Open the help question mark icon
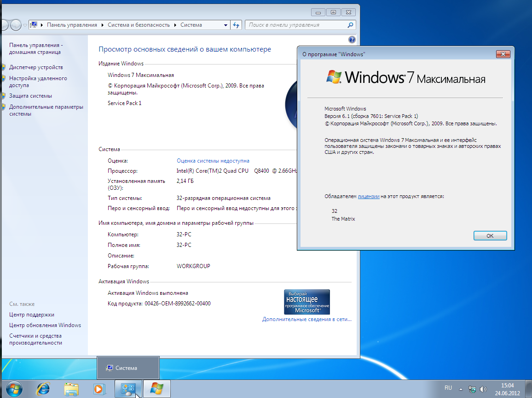532x398 pixels. 352,40
